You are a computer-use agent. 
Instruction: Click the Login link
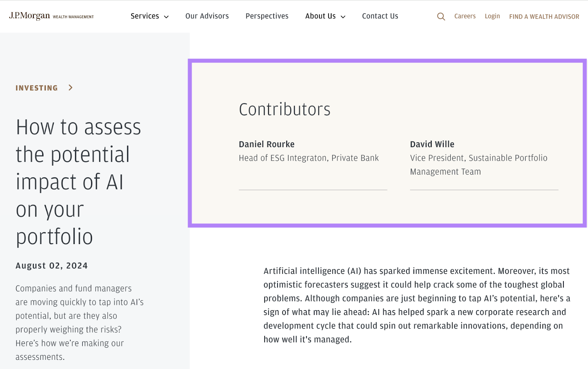492,16
